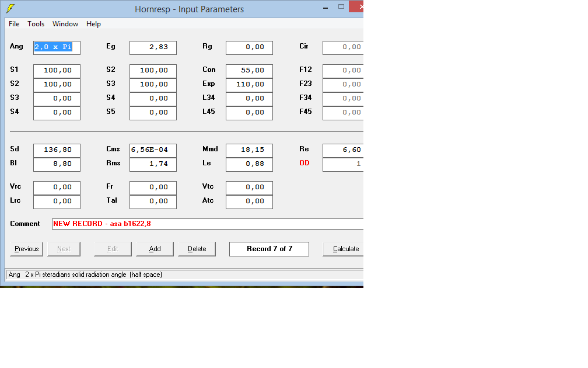Click the Hornresp lightning bolt title icon
The height and width of the screenshot is (368, 588).
[10, 8]
